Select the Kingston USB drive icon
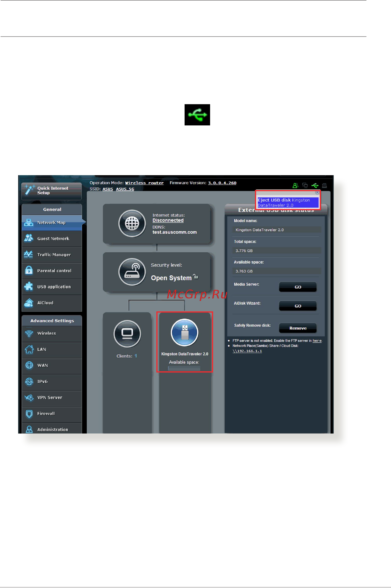The height and width of the screenshot is (588, 391). click(185, 333)
